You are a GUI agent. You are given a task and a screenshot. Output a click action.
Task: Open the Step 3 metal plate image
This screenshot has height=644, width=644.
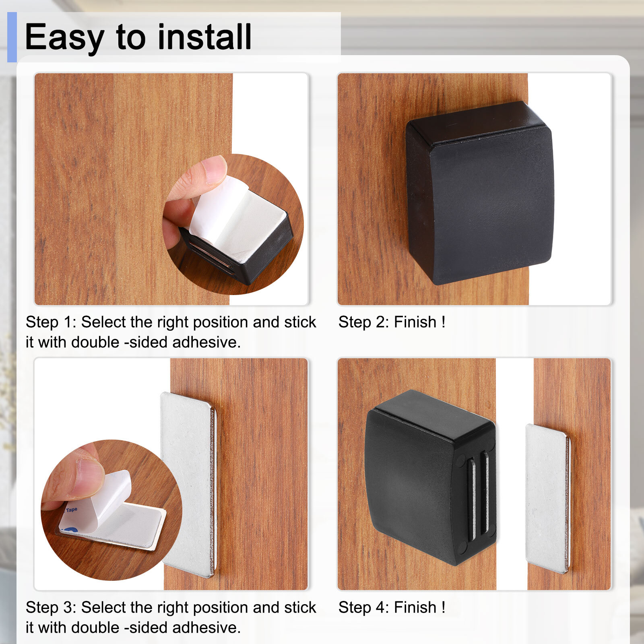point(171,474)
